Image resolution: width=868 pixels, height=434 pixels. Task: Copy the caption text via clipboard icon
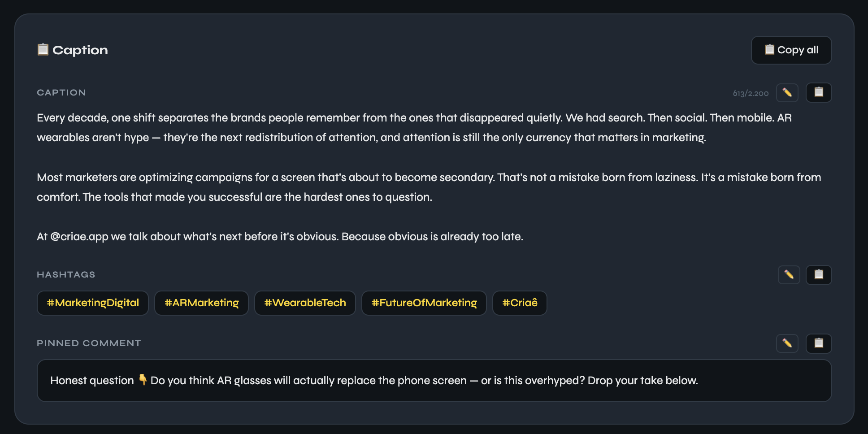(819, 93)
